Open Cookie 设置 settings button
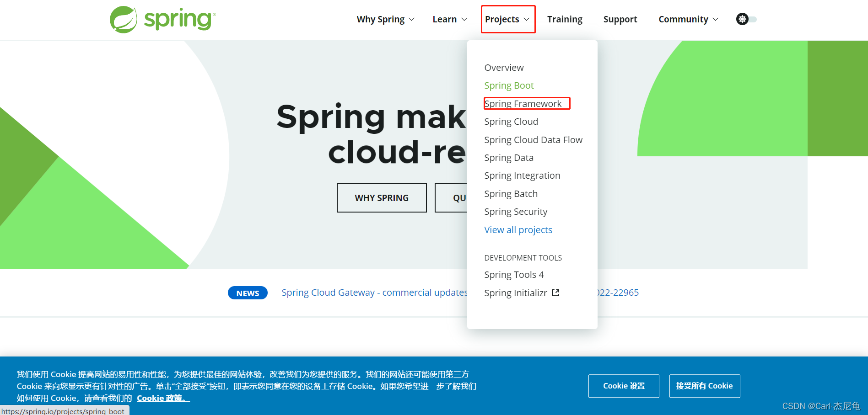Screen dimensions: 868x415 (x=624, y=386)
